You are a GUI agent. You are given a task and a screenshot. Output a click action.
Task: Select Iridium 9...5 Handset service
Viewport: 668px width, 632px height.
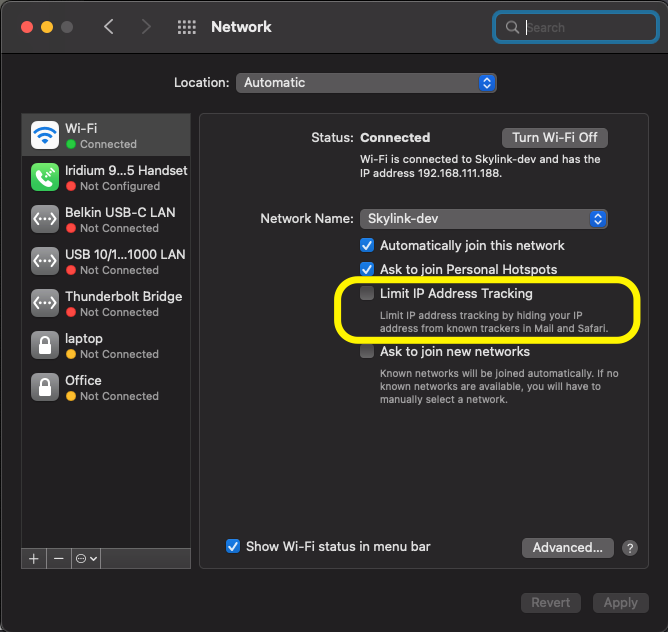point(106,177)
